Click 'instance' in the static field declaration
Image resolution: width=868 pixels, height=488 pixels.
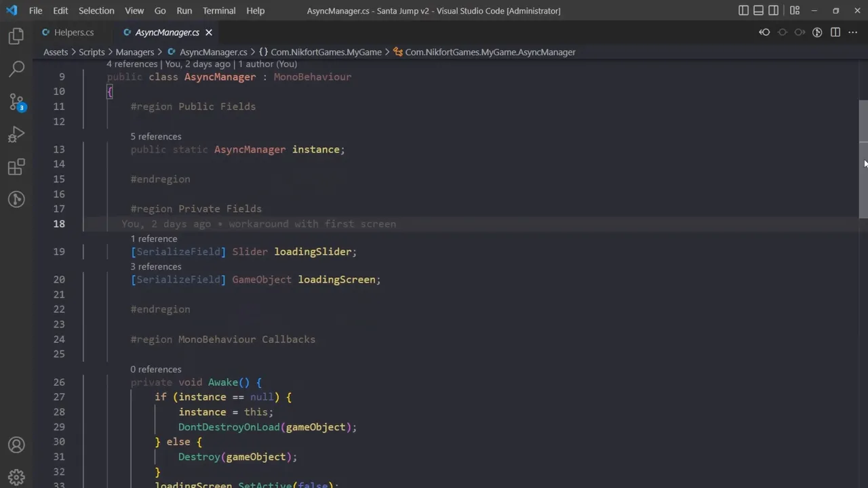316,150
